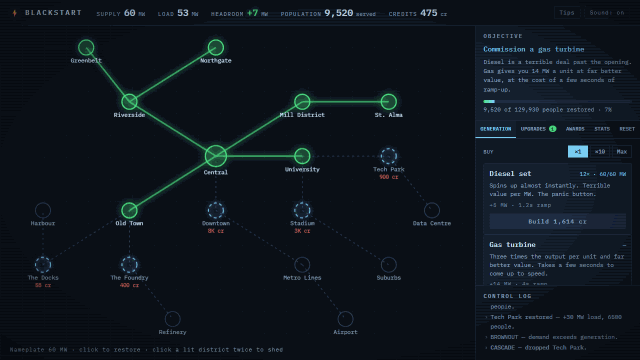
Task: Open the Upgrades tab
Action: click(538, 129)
